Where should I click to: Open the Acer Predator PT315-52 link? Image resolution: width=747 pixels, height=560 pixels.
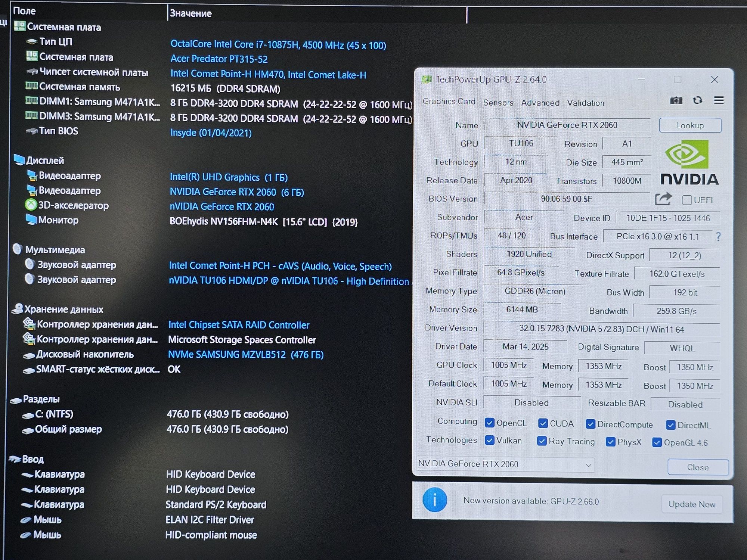tap(219, 59)
